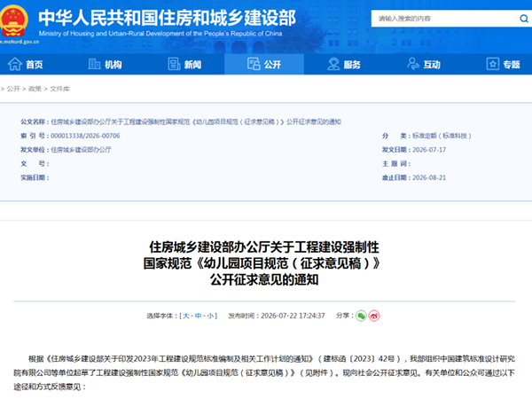This screenshot has height=399, width=532.
Task: Click the 公文名称 document title line
Action: (x=181, y=121)
